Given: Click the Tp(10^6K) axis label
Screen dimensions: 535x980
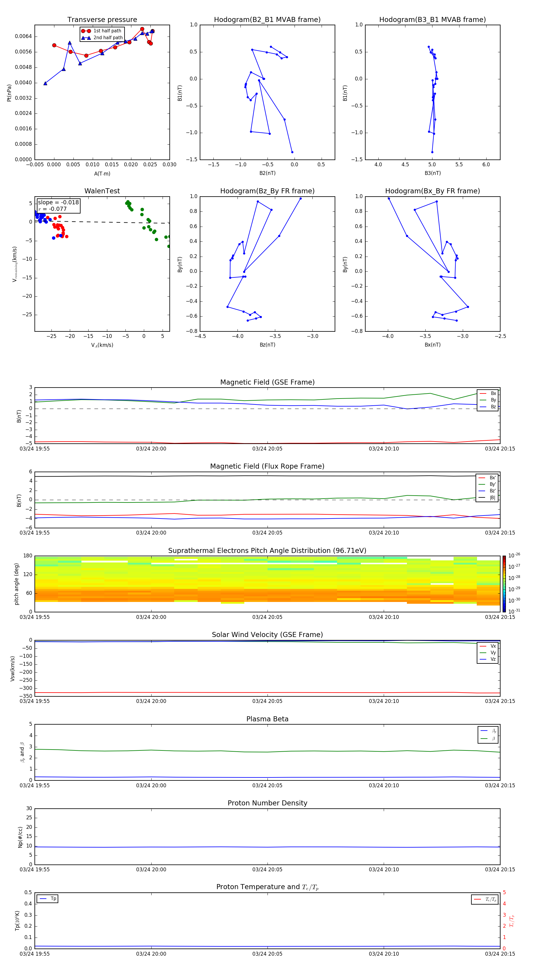Looking at the screenshot, I should [x=17, y=921].
